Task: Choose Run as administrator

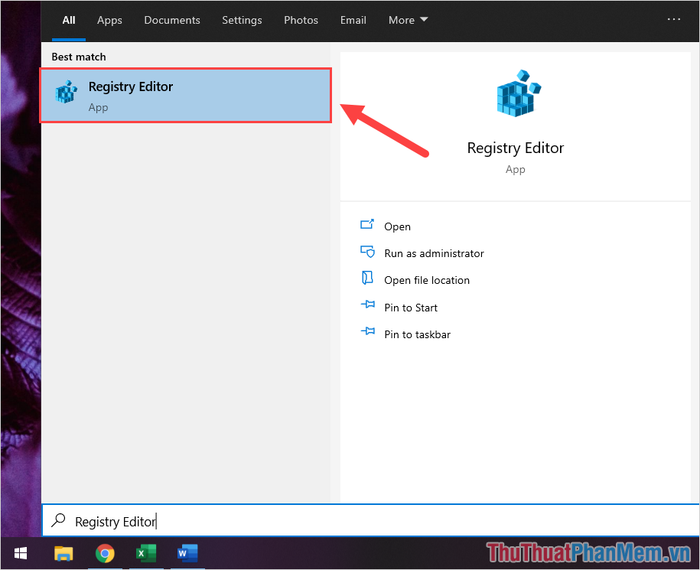Action: [x=434, y=254]
